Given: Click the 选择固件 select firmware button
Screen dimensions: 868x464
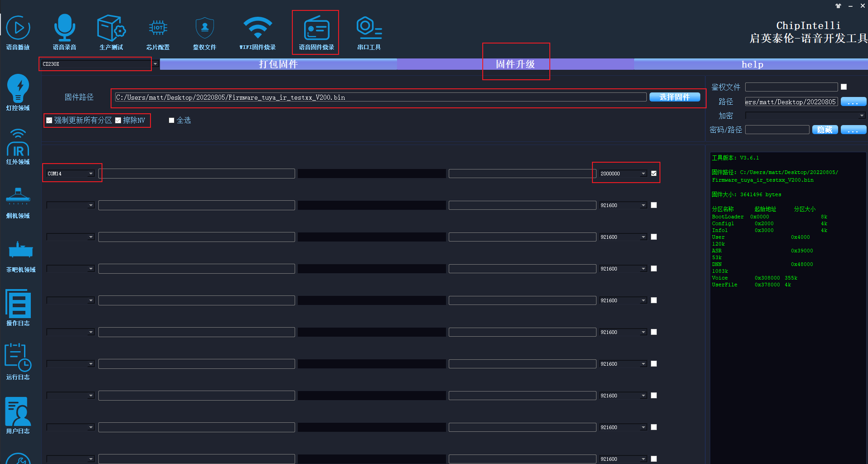Looking at the screenshot, I should [674, 97].
